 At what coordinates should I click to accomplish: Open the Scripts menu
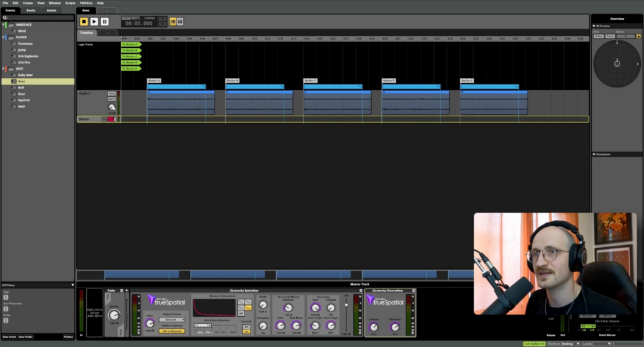[70, 3]
